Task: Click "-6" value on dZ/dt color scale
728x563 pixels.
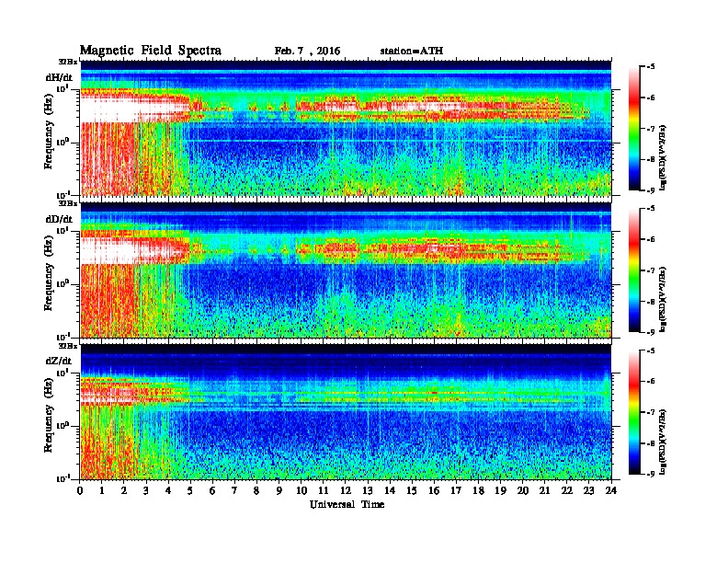Action: coord(651,382)
